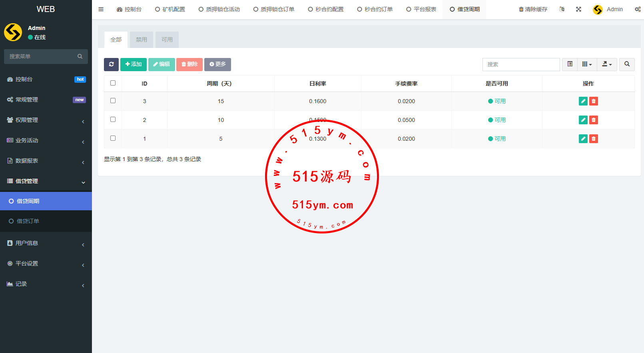Open the export data dropdown
The height and width of the screenshot is (353, 644).
pyautogui.click(x=607, y=64)
